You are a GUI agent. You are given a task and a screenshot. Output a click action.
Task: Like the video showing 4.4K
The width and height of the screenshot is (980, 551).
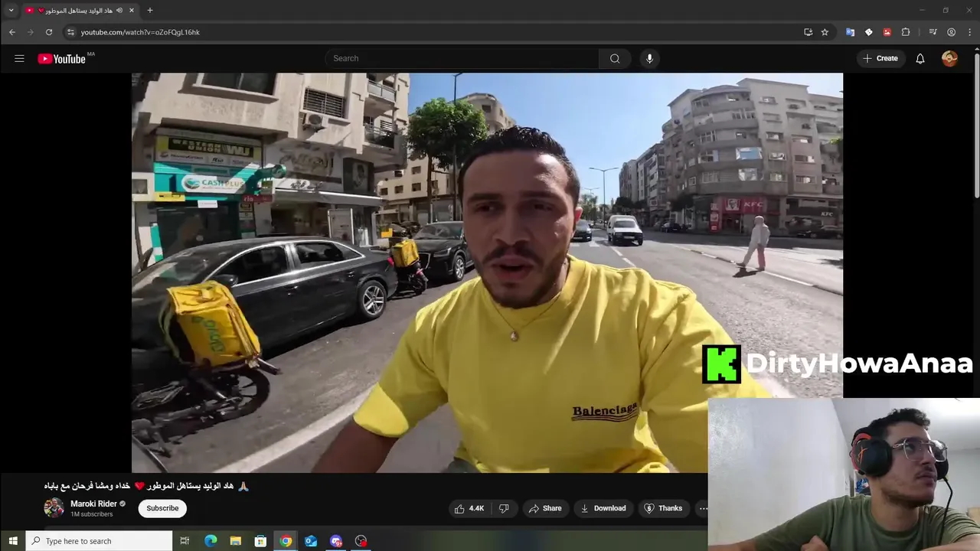[469, 508]
